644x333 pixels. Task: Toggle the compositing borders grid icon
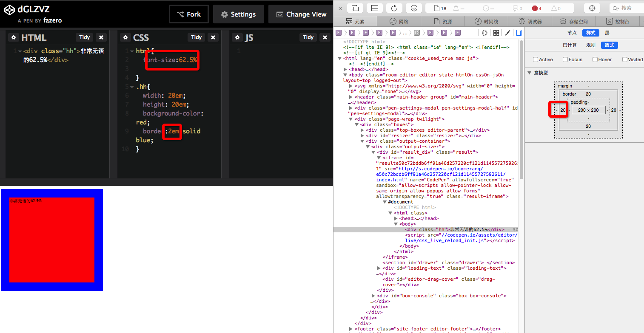496,33
